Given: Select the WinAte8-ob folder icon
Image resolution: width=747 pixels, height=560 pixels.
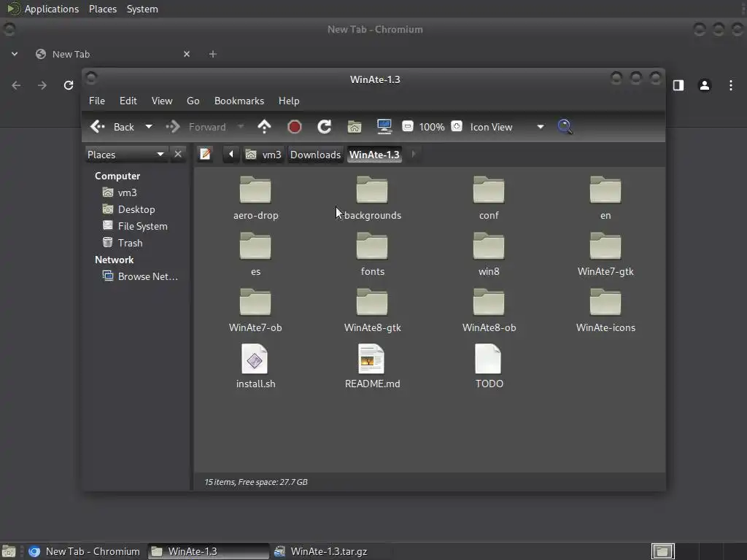Looking at the screenshot, I should coord(489,303).
